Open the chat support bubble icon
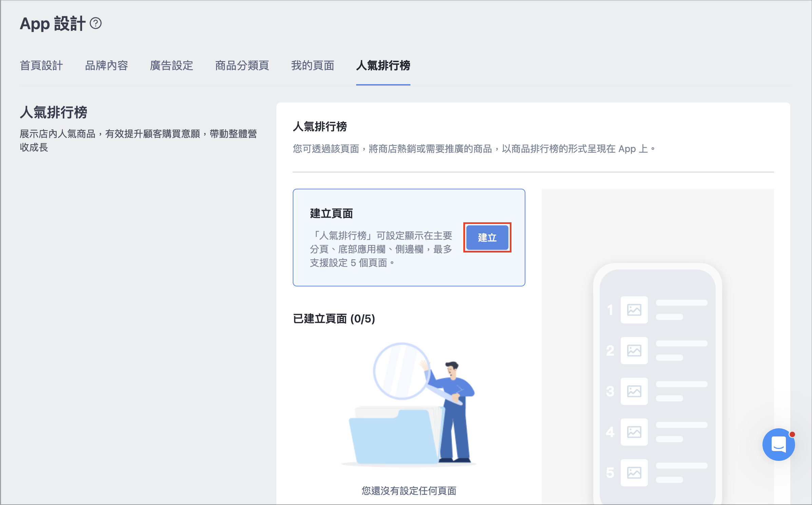Image resolution: width=812 pixels, height=505 pixels. [x=778, y=444]
